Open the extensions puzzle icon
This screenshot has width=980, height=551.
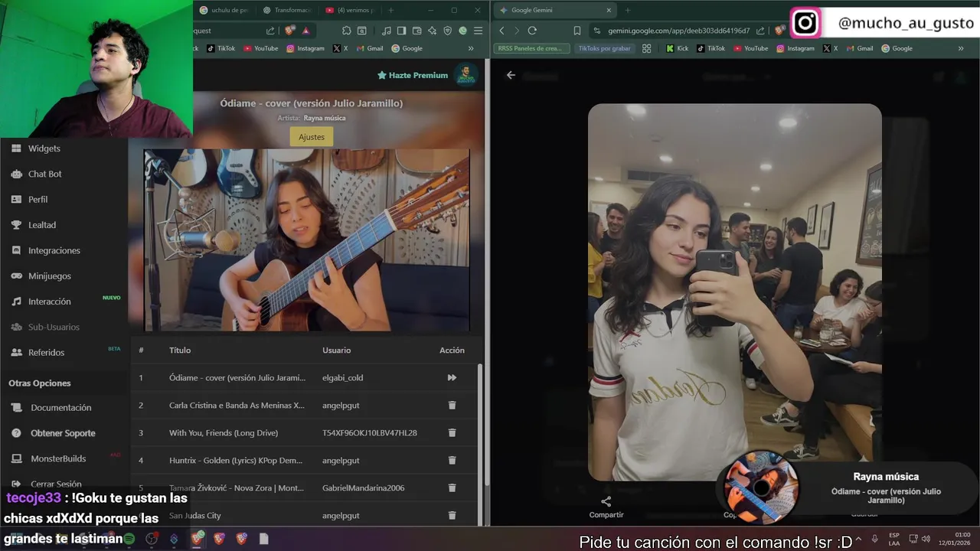pyautogui.click(x=347, y=31)
